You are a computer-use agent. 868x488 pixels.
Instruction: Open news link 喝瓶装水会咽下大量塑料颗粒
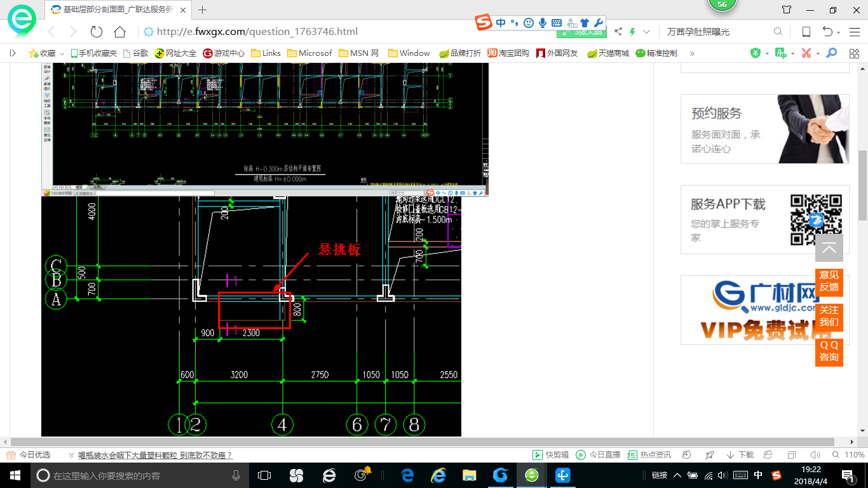[x=155, y=455]
